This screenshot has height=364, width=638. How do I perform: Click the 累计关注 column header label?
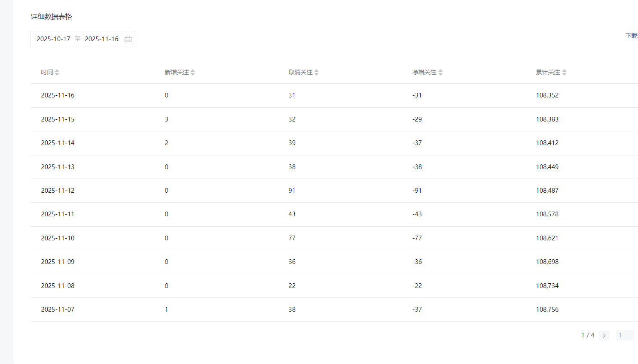(x=548, y=73)
